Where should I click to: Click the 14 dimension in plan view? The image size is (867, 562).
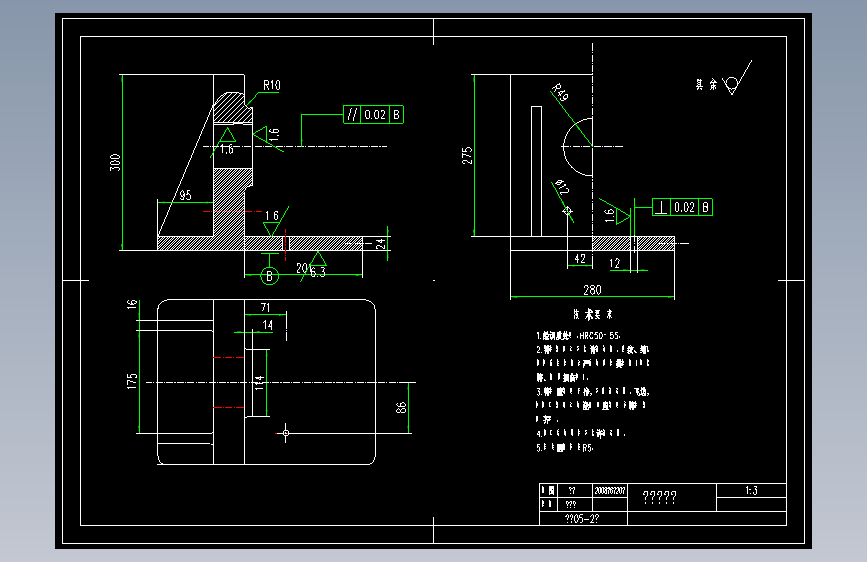(268, 325)
